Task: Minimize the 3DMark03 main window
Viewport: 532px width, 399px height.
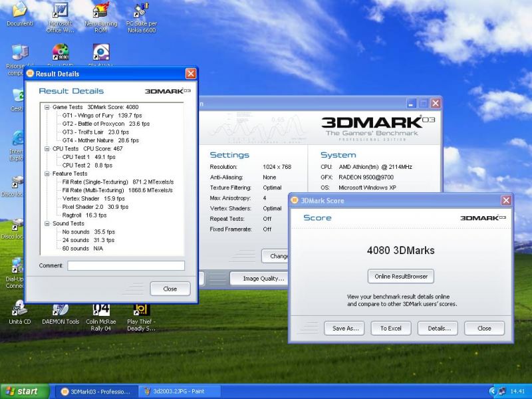Action: (411, 104)
